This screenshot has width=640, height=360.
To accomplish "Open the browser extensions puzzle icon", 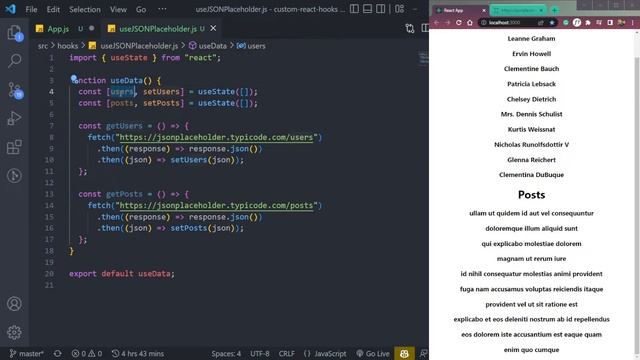I will (588, 23).
